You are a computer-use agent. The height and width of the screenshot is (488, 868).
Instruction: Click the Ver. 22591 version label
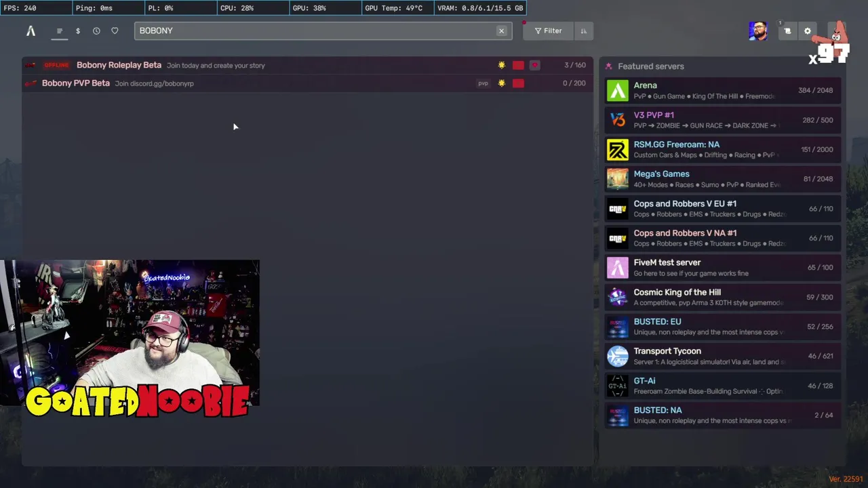click(846, 479)
